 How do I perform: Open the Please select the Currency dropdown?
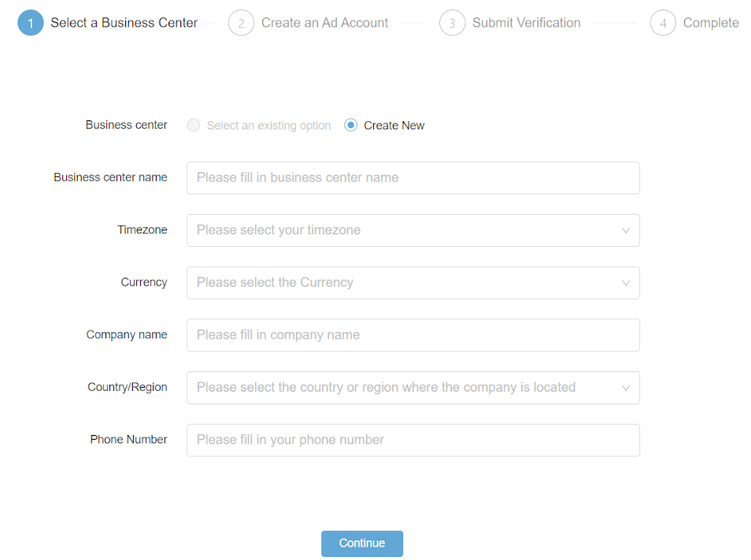click(413, 283)
